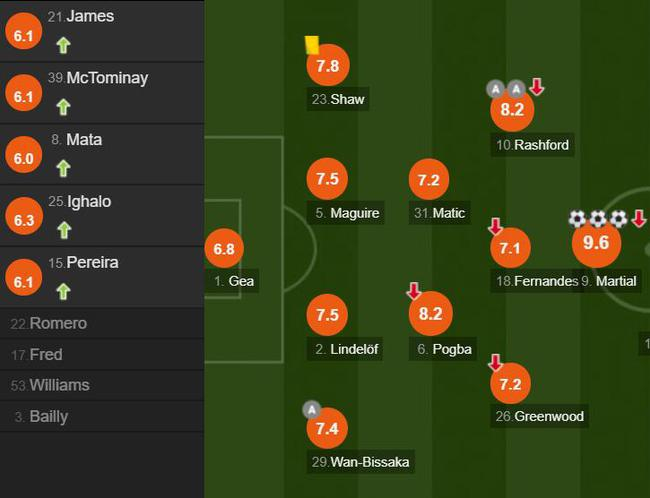Click the green substitution arrow under James
This screenshot has width=650, height=498.
click(x=64, y=45)
